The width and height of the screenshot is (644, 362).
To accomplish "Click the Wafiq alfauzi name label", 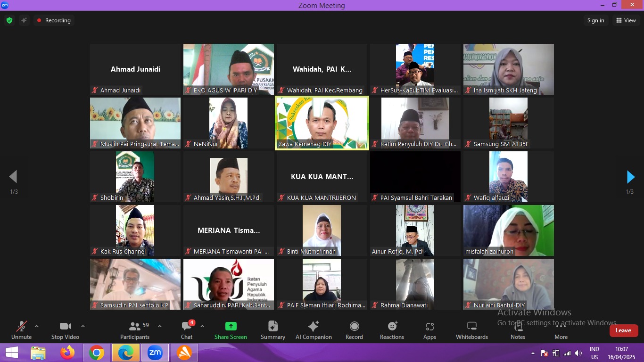I will pos(491,197).
